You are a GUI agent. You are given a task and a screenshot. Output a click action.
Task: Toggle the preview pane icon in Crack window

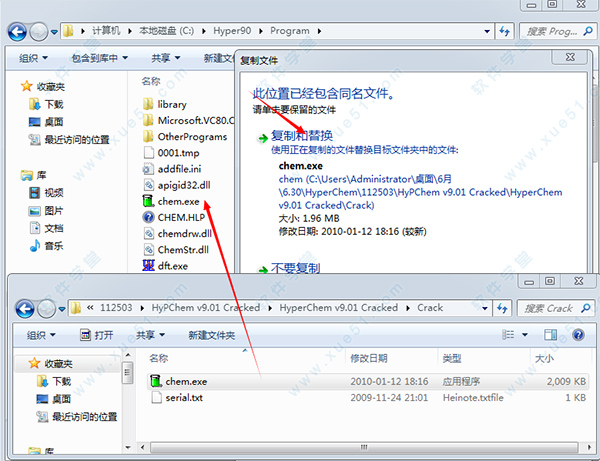click(x=551, y=335)
